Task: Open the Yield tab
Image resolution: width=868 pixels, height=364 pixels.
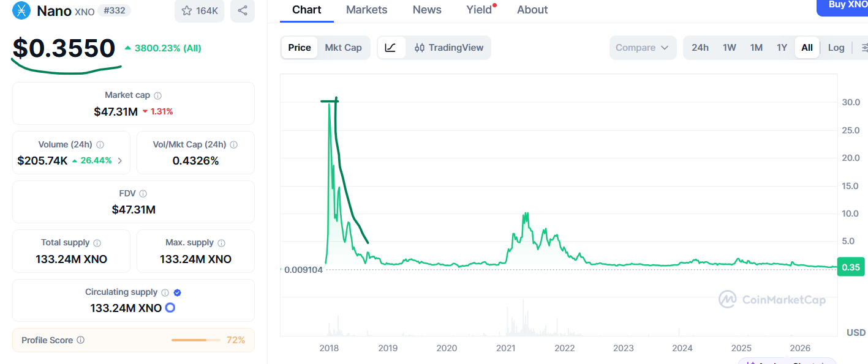Action: [479, 10]
